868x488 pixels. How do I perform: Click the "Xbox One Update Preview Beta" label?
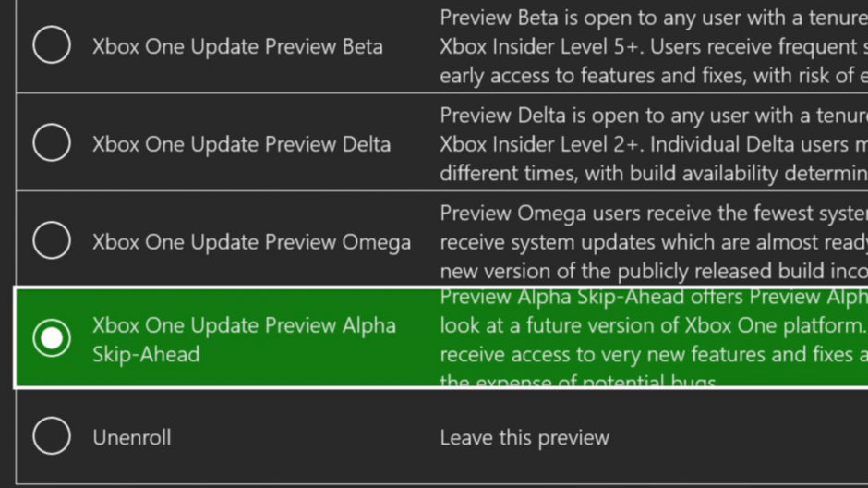(x=237, y=46)
